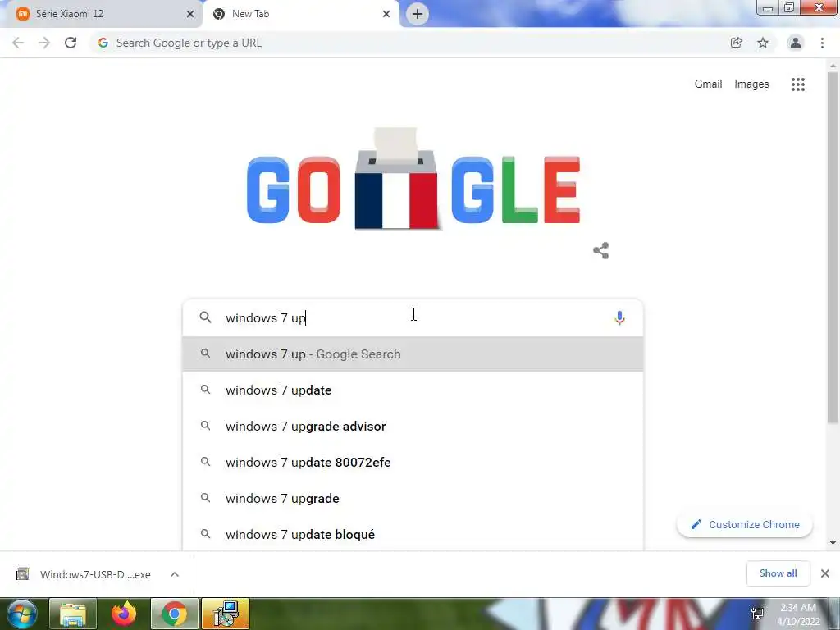Open the installer program taskbar icon
Image resolution: width=840 pixels, height=630 pixels.
pos(226,614)
